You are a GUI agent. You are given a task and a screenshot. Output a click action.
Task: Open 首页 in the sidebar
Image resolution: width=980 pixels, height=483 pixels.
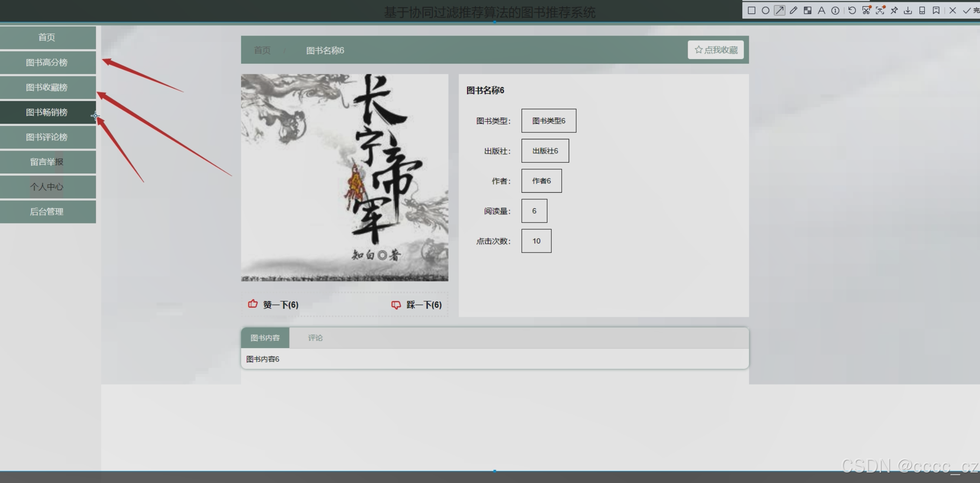click(x=48, y=37)
